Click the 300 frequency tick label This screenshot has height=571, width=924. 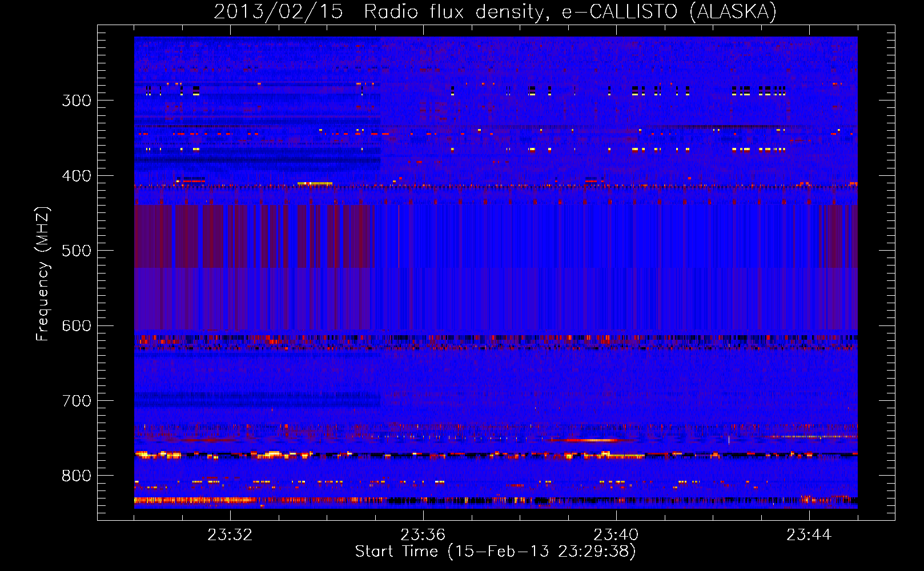click(77, 100)
